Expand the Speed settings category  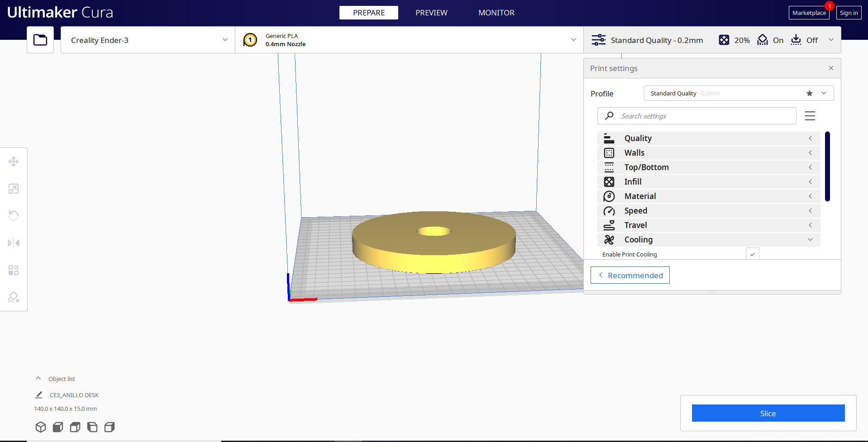[709, 211]
